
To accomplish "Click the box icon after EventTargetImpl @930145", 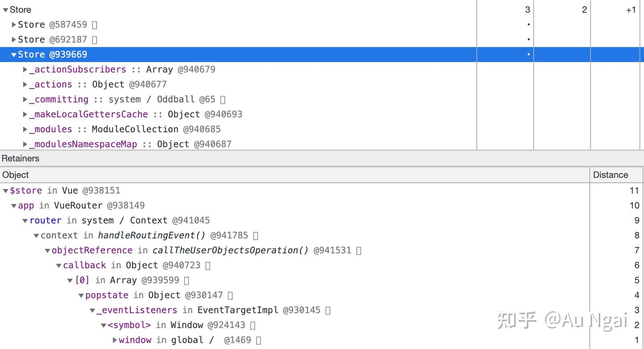I will [x=328, y=311].
